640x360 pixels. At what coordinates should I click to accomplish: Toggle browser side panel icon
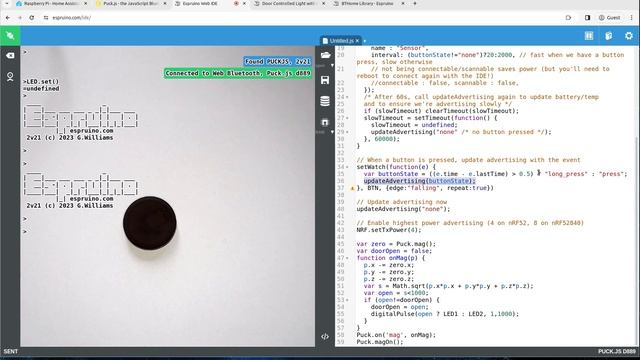(587, 18)
